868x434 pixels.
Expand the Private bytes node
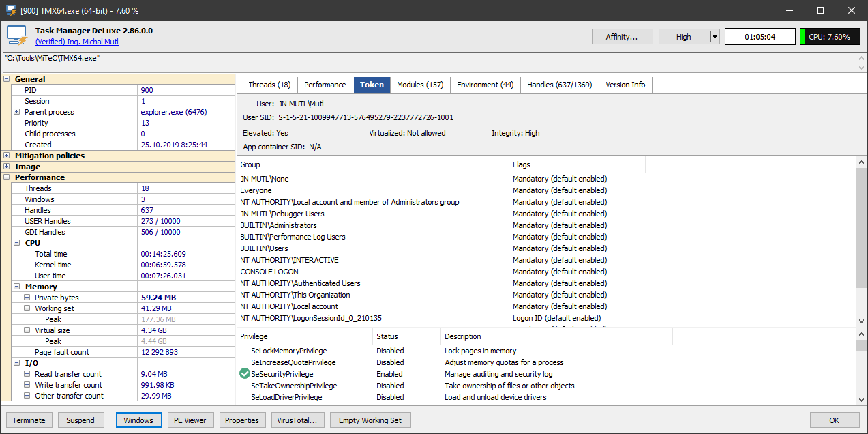tap(27, 298)
